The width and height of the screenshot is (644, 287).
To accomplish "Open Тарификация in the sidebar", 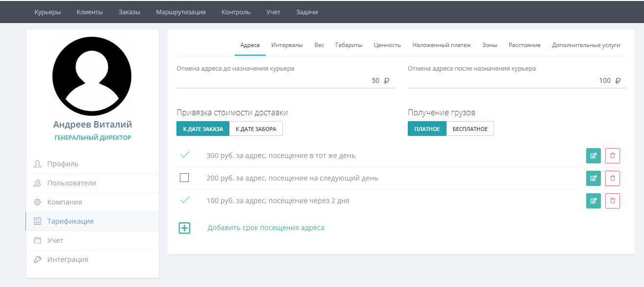I will click(93, 221).
